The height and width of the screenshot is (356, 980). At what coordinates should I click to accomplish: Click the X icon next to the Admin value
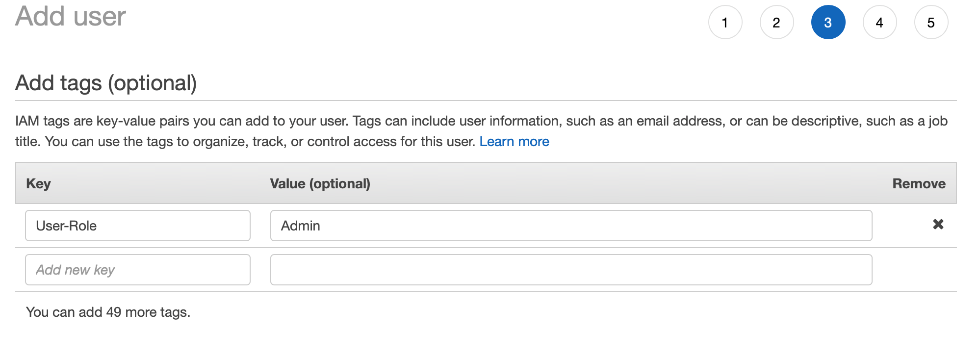click(x=938, y=225)
